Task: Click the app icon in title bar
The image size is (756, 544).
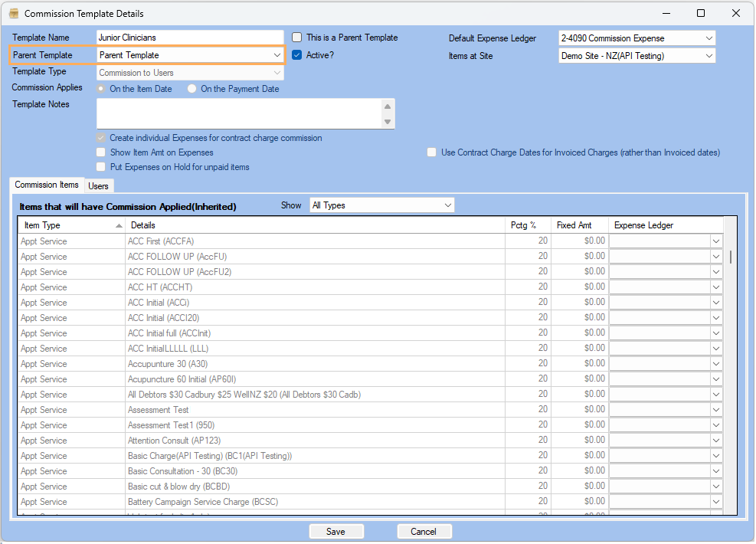Action: tap(14, 14)
